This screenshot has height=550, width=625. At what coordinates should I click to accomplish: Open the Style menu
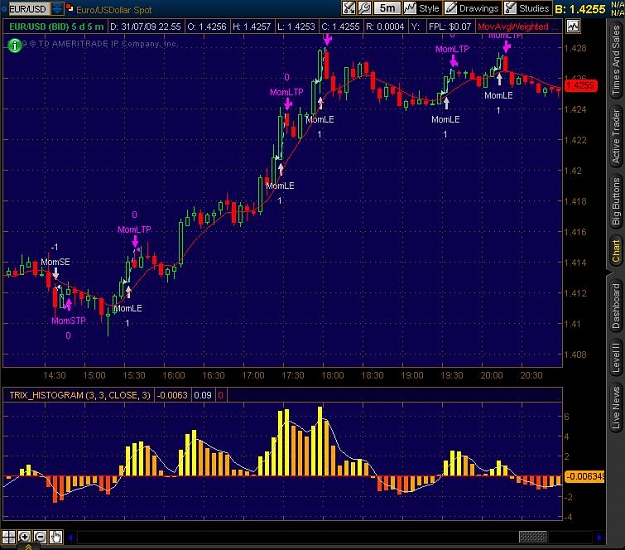pyautogui.click(x=422, y=8)
